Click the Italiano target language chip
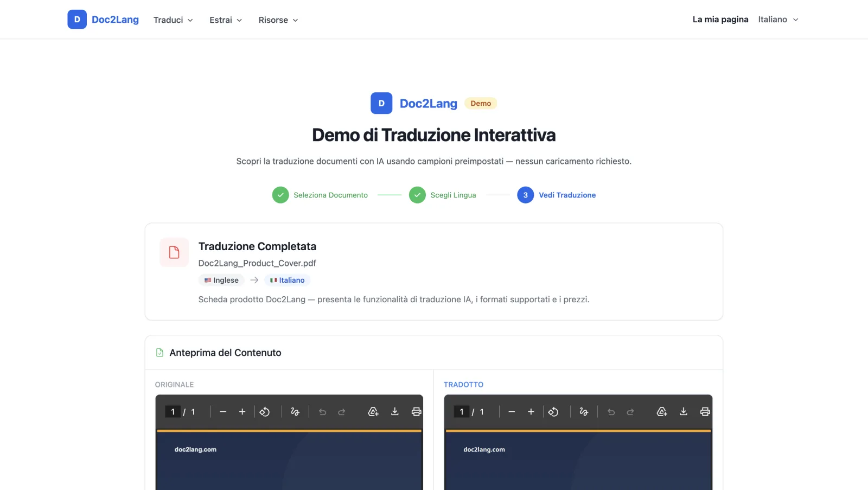This screenshot has height=490, width=868. 288,280
